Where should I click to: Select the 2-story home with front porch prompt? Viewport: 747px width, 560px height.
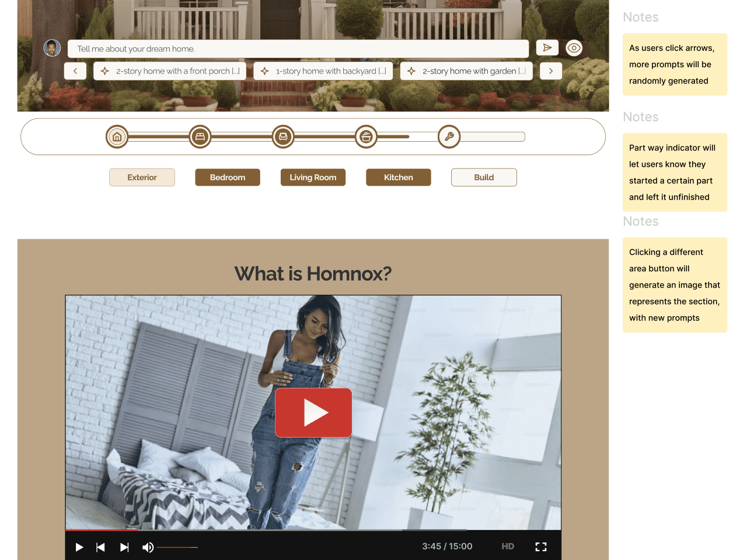pyautogui.click(x=170, y=71)
